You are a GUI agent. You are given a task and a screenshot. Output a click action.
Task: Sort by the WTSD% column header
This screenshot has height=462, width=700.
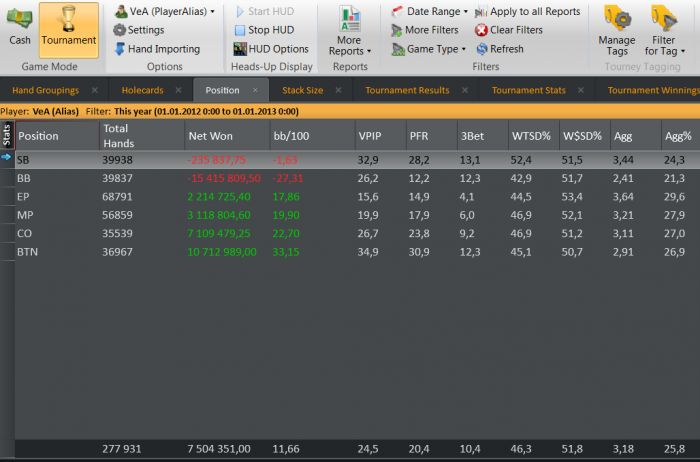coord(533,136)
